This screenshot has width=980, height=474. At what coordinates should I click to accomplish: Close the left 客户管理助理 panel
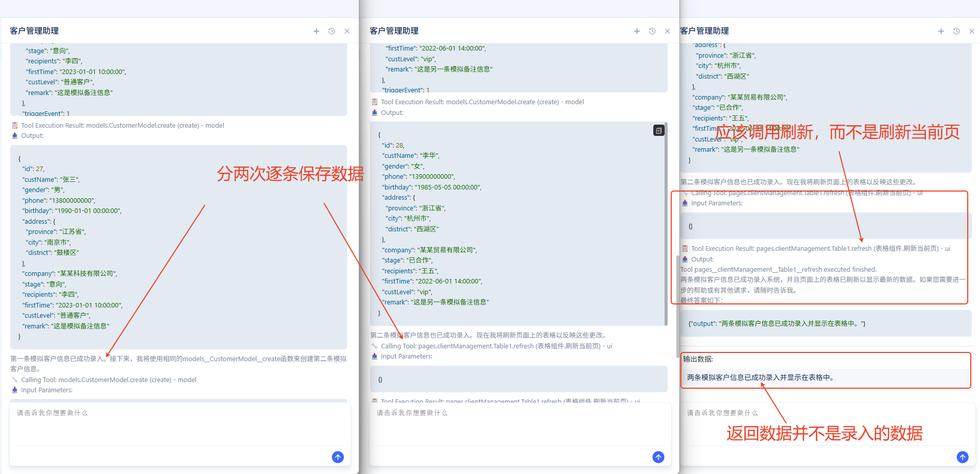347,31
